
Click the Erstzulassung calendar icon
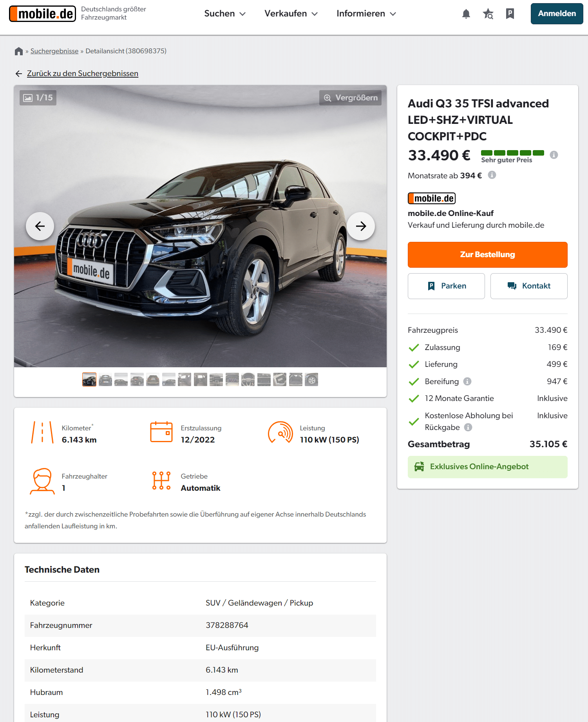point(161,432)
